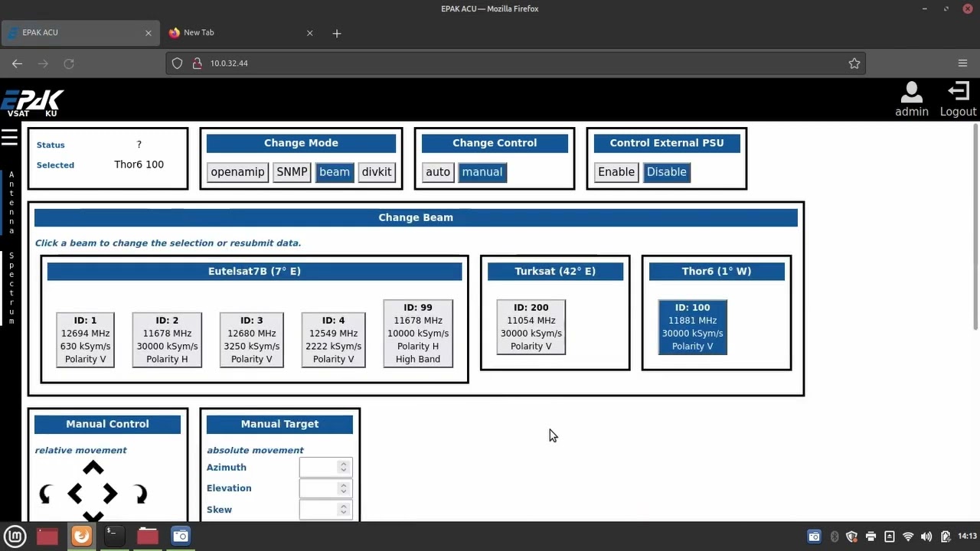Click the security shield tray icon
This screenshot has width=980, height=551.
(x=851, y=536)
